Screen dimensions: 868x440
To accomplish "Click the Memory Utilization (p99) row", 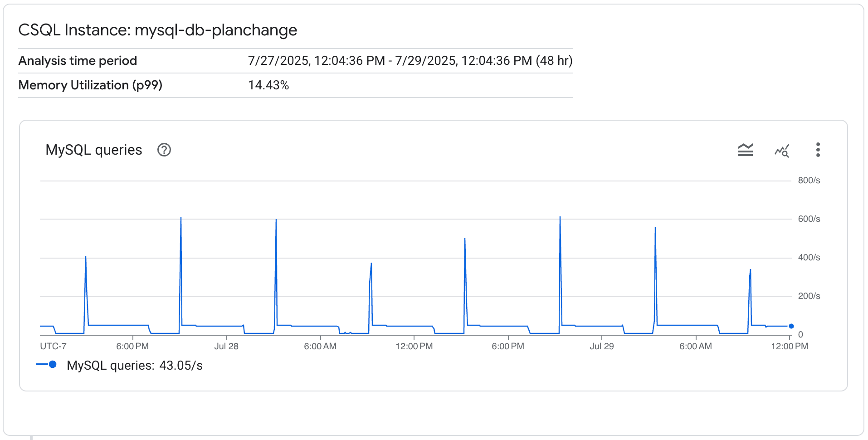I will pos(90,85).
